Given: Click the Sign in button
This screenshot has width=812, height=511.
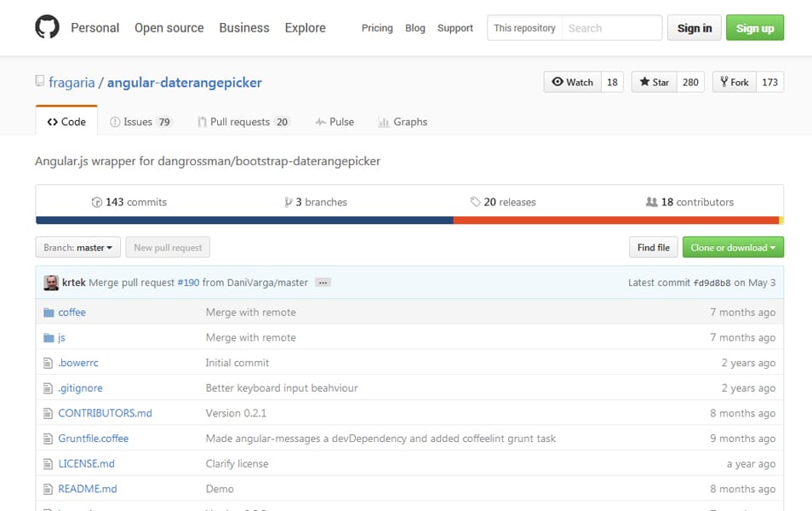Looking at the screenshot, I should [694, 28].
